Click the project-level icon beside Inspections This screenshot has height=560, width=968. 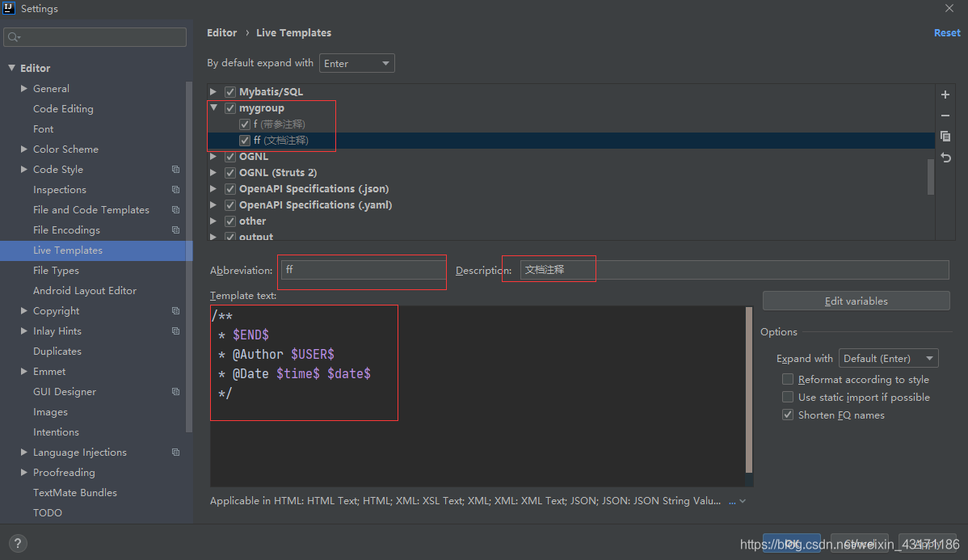point(176,190)
